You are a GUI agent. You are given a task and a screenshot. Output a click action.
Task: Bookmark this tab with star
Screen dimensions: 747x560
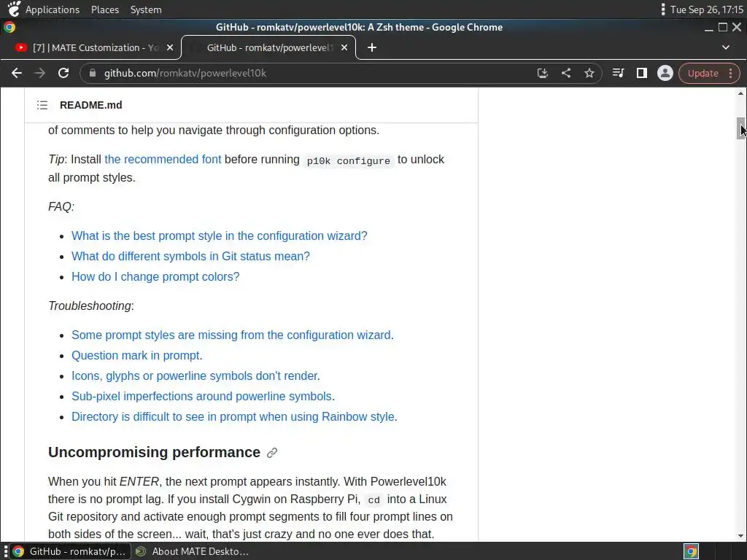589,73
